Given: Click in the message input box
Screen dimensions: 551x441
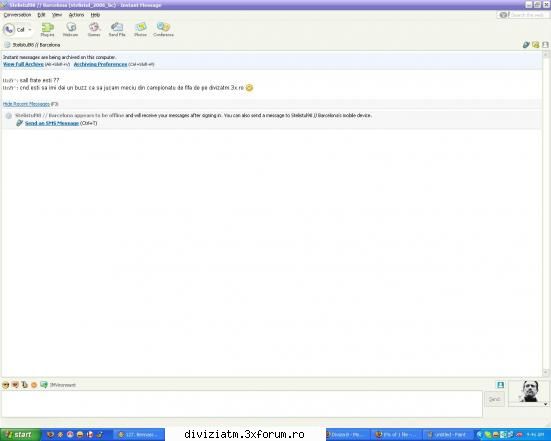Looking at the screenshot, I should click(242, 404).
